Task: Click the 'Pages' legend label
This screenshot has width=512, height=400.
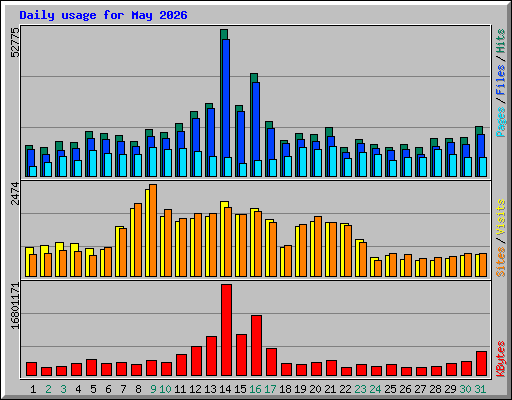Action: pos(501,122)
